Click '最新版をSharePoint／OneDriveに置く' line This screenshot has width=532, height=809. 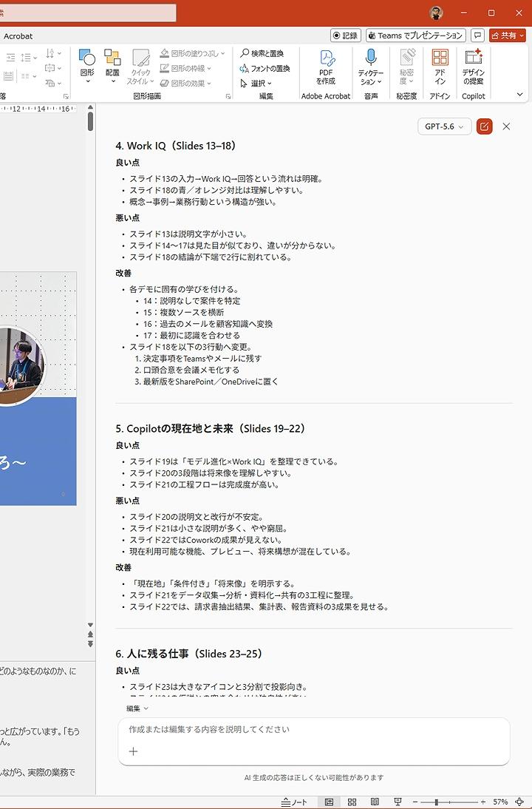click(x=211, y=382)
